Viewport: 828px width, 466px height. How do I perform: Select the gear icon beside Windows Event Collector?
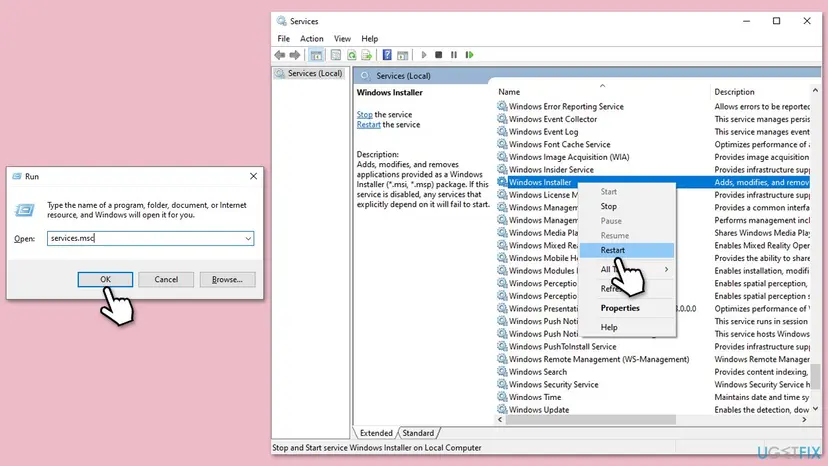point(502,119)
